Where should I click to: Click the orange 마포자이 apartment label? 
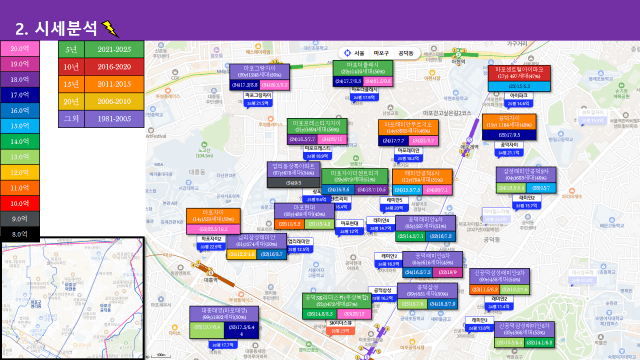click(213, 216)
